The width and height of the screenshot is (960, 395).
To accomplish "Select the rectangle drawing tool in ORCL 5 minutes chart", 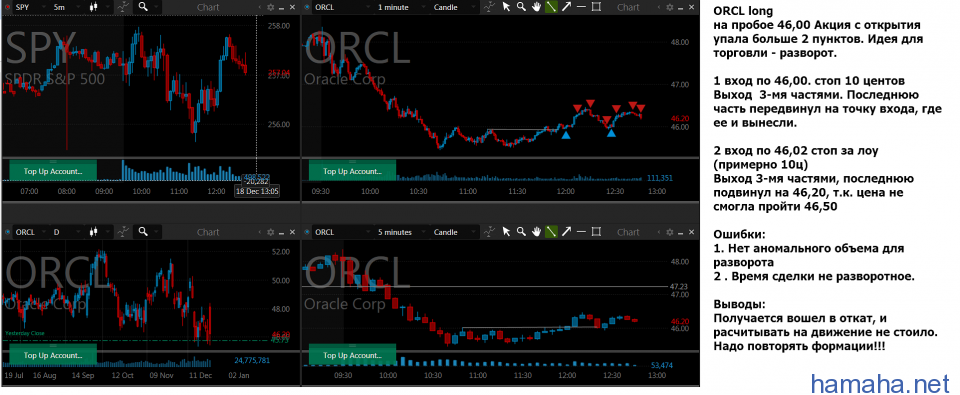I will [x=596, y=232].
